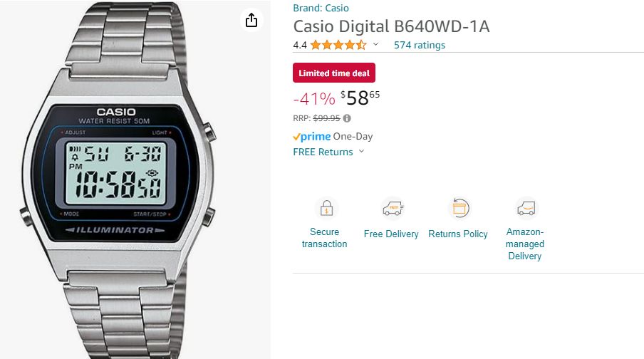Click the Prime logo checkmark
The image size is (644, 359).
pos(296,137)
